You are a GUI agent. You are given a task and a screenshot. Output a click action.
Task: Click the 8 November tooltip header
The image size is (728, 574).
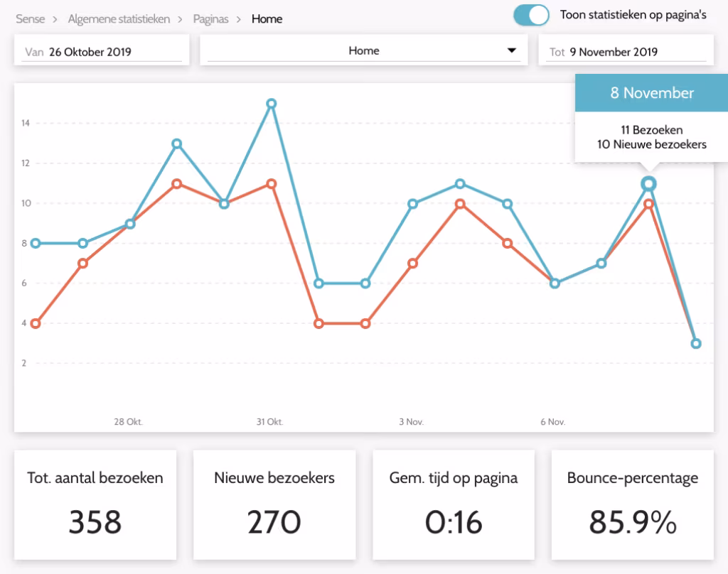[x=651, y=93]
